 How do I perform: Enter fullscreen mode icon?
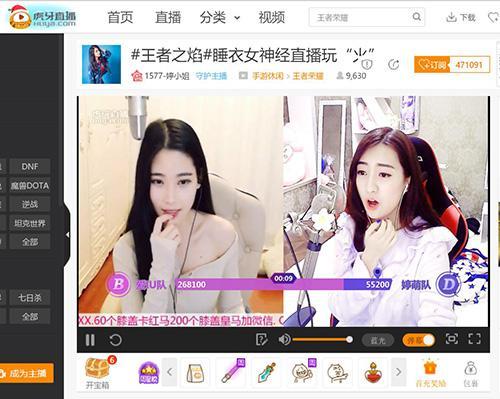[x=474, y=339]
